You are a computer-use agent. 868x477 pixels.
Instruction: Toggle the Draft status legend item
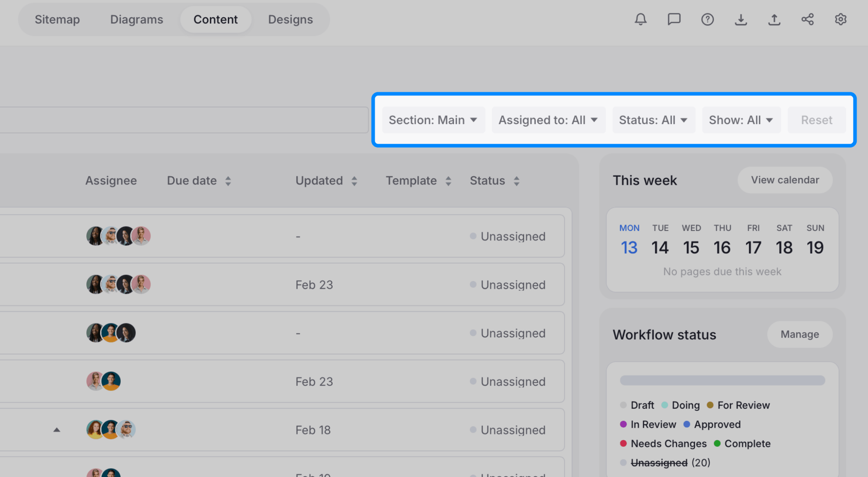tap(637, 405)
